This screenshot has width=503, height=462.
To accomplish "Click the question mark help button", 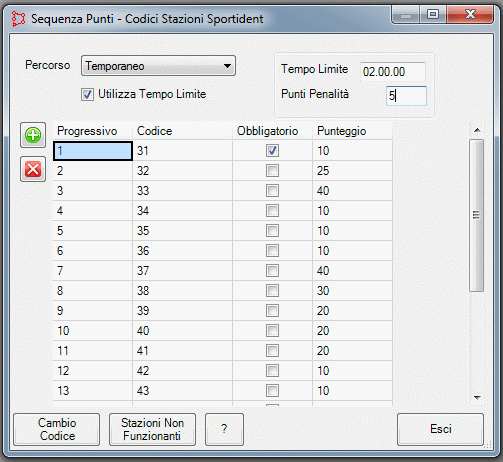I will (224, 429).
